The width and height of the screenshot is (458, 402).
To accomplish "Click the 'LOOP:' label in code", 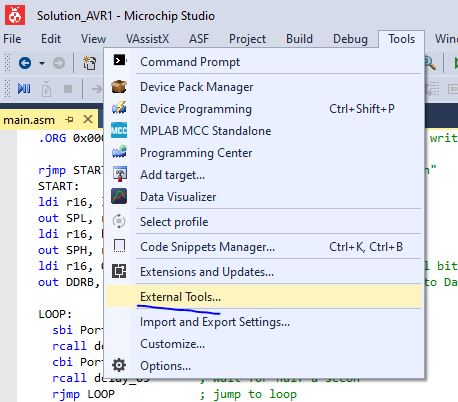I will pyautogui.click(x=55, y=314).
